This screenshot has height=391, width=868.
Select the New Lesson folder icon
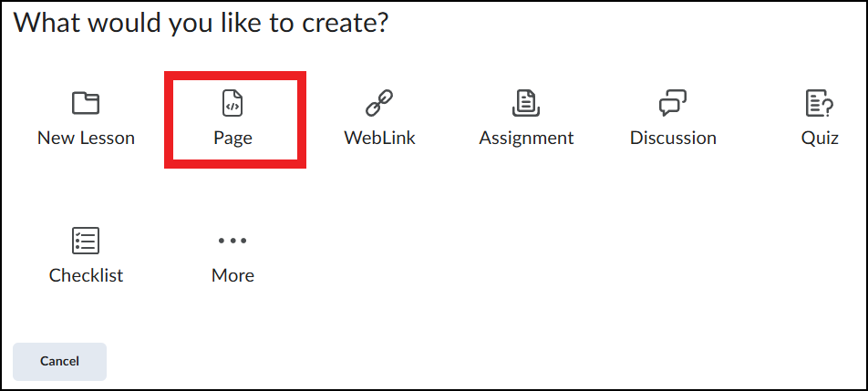click(x=86, y=103)
